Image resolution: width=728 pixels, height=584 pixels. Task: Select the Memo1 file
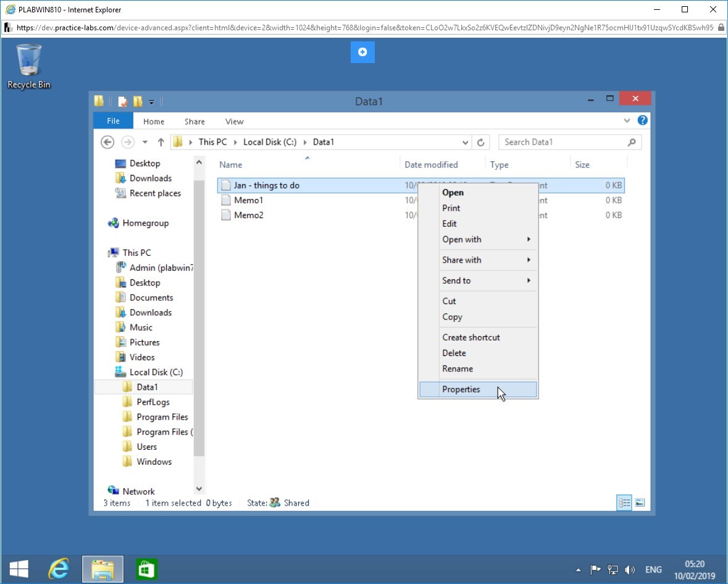[248, 200]
